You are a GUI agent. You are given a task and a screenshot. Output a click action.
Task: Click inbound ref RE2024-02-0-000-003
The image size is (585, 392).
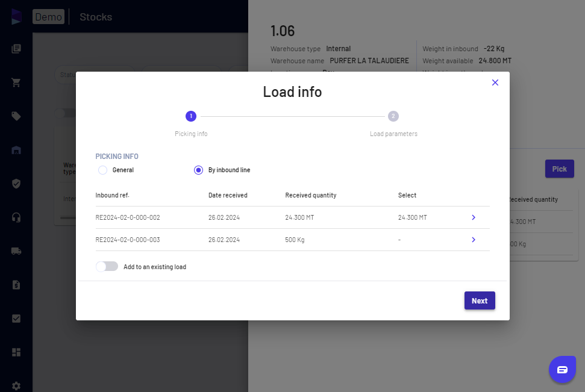(x=128, y=240)
